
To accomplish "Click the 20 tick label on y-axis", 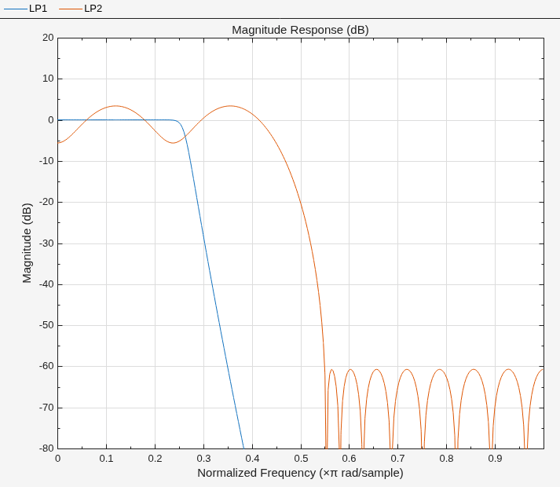I will pyautogui.click(x=48, y=37).
